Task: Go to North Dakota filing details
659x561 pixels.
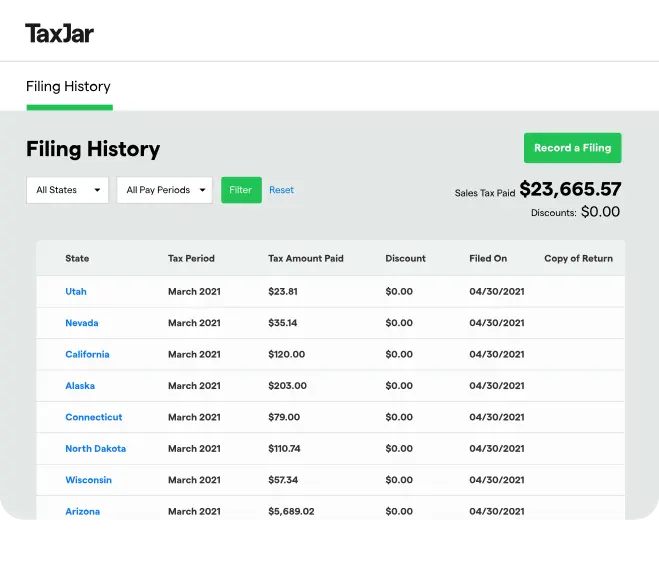Action: [96, 449]
